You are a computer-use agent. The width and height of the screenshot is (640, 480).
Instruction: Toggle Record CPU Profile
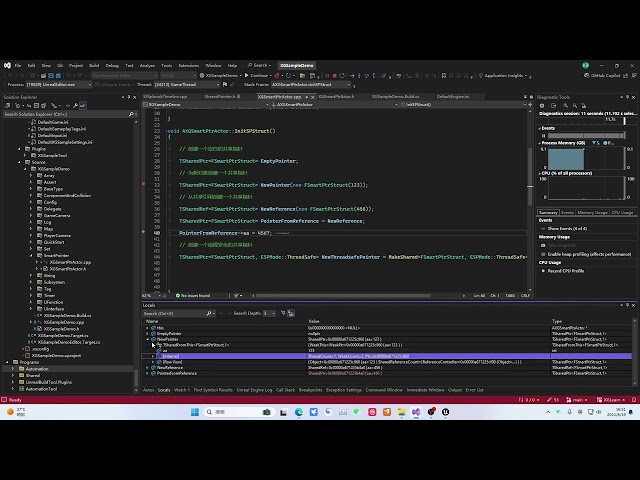tap(562, 271)
